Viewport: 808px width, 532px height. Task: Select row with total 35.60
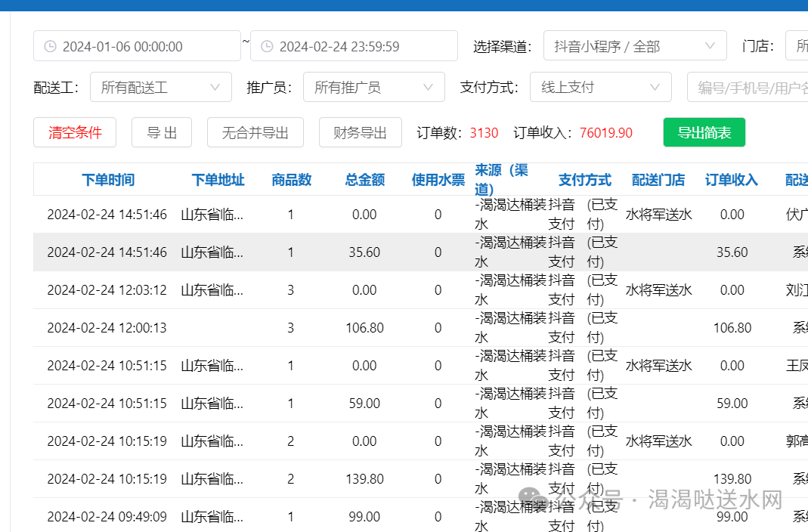[420, 252]
